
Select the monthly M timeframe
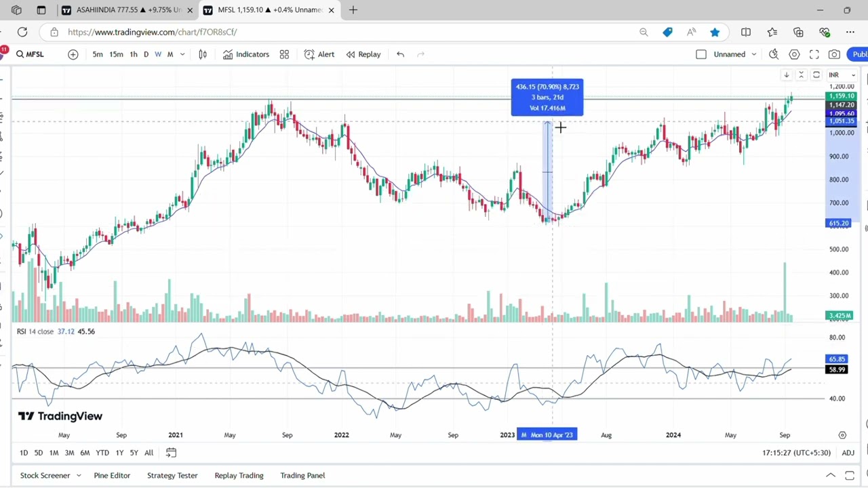170,54
